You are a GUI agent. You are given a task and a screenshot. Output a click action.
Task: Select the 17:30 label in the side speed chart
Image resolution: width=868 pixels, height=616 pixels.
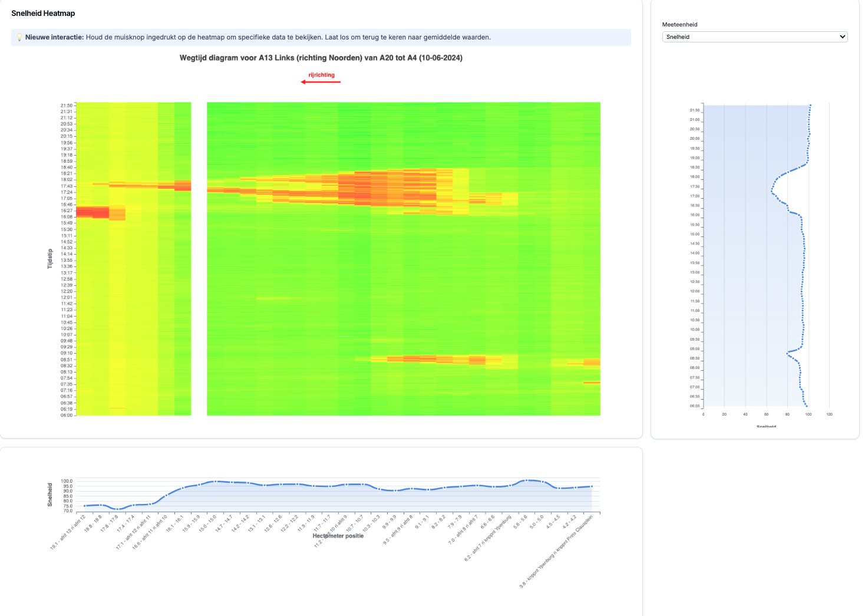pos(695,186)
